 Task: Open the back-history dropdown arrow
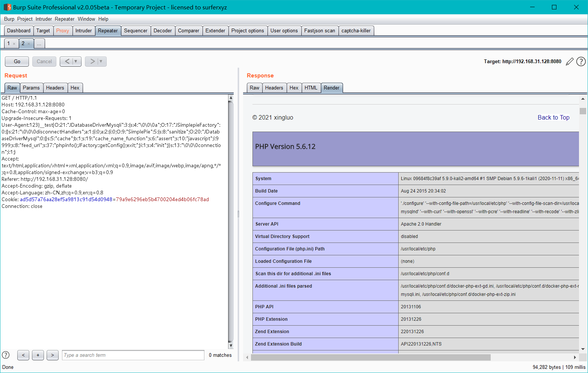[75, 61]
